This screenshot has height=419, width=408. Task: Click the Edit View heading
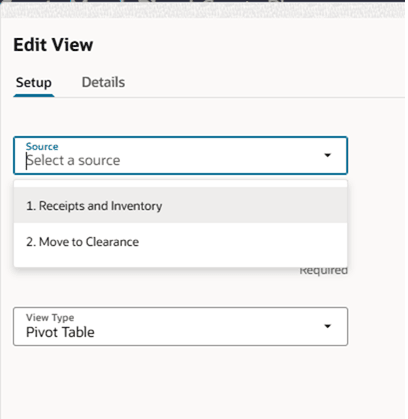pos(53,45)
